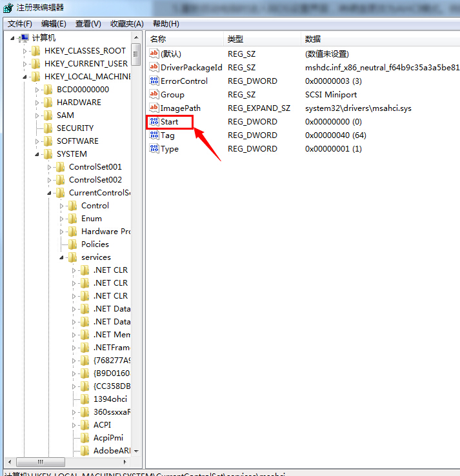The width and height of the screenshot is (460, 476).
Task: Click the SAM folder icon
Action: tap(48, 115)
